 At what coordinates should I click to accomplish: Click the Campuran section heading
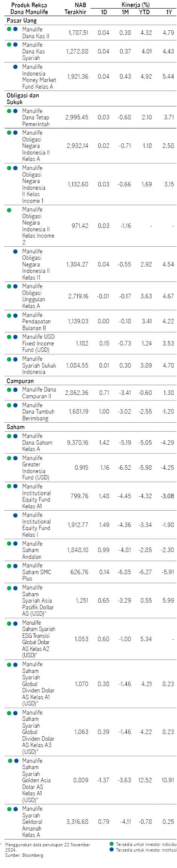coord(20,381)
